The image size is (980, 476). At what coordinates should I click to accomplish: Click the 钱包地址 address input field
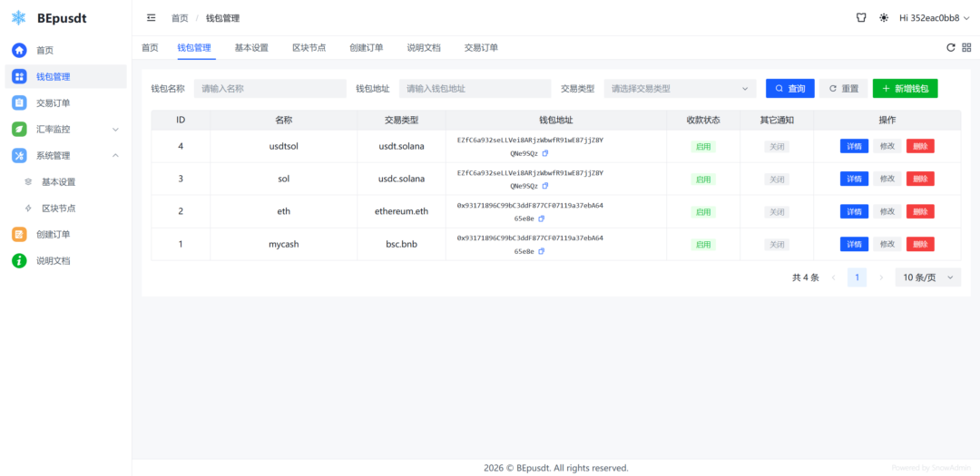tap(475, 89)
